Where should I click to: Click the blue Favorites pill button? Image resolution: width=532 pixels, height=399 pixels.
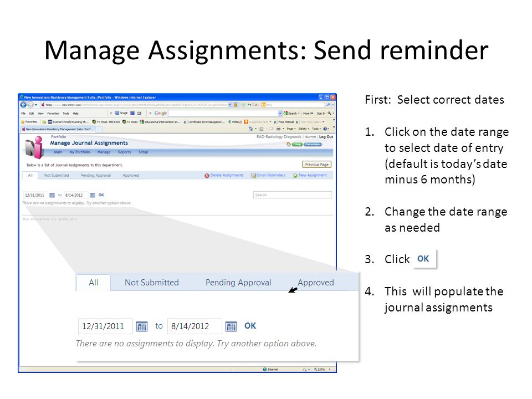[313, 144]
